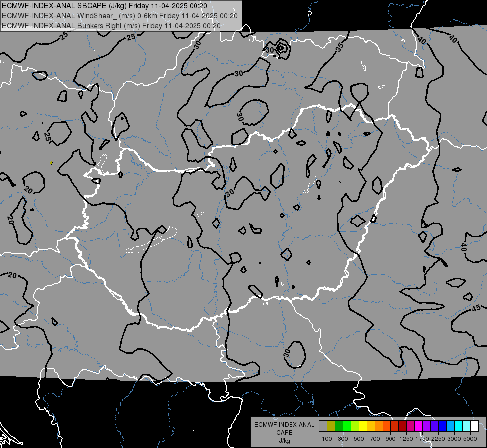Select the light blue swatch above 3000

450,426
